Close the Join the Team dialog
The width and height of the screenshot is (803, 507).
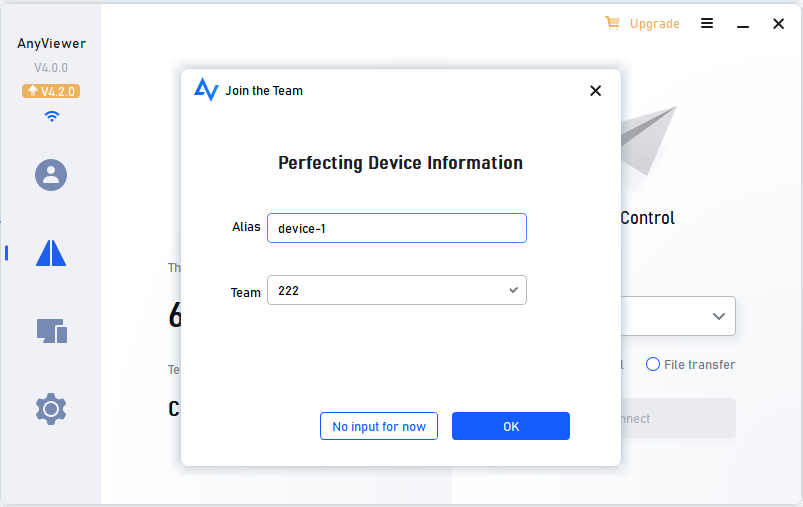pyautogui.click(x=595, y=91)
